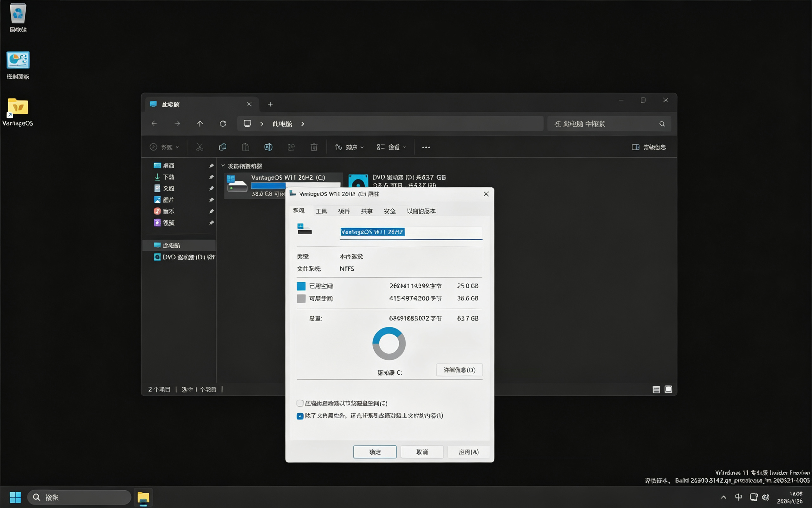Screen dimensions: 812x508
Task: Click the magnifier icon in Explorer search box
Action: pos(662,124)
